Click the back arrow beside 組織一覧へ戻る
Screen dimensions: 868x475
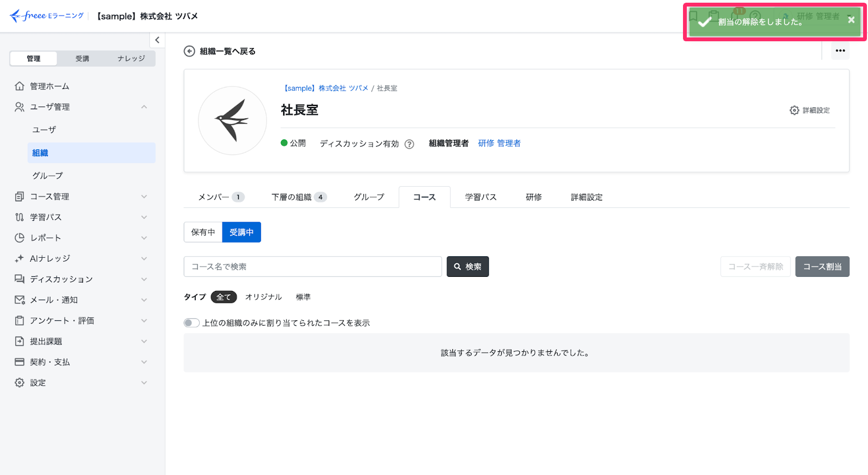click(189, 51)
